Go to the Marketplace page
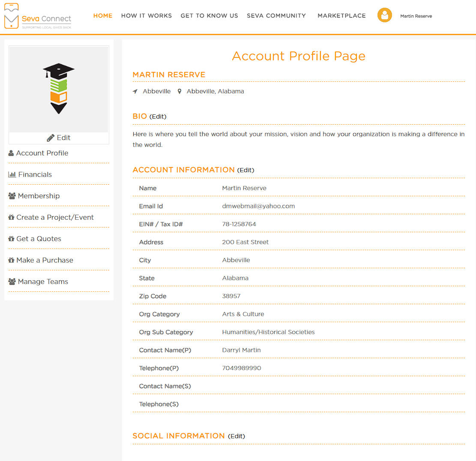The height and width of the screenshot is (461, 476). [341, 16]
